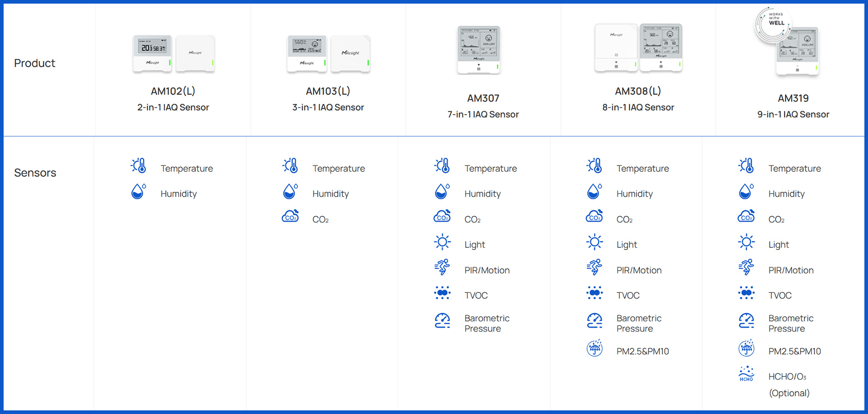Click the HCHO/O3 icon under AM319
The width and height of the screenshot is (868, 414).
pyautogui.click(x=746, y=374)
